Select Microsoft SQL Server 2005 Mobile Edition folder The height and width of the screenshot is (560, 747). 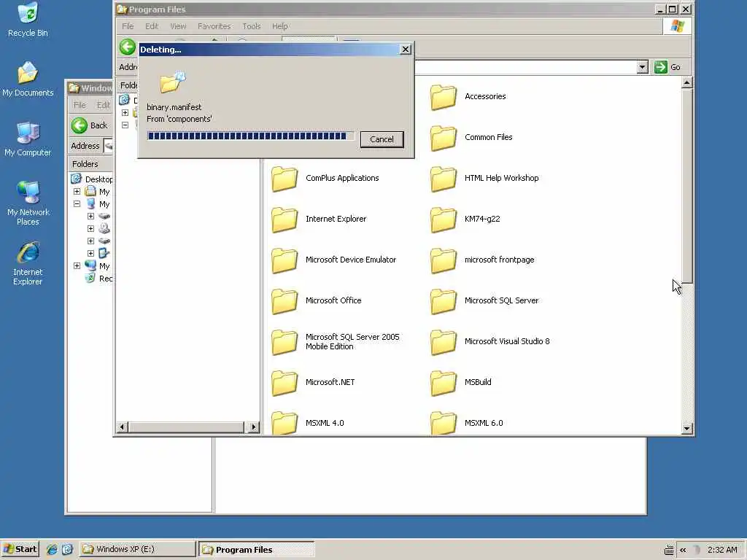(x=336, y=342)
